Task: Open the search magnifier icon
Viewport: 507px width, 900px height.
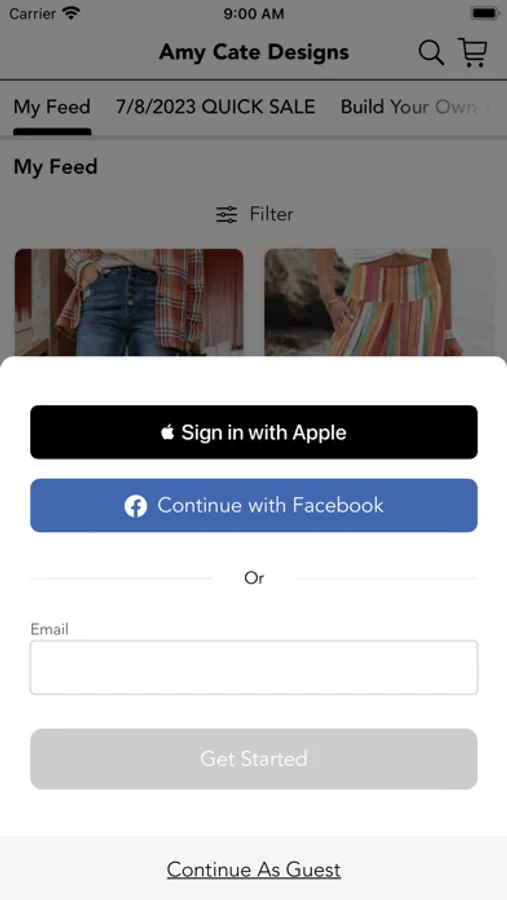Action: pyautogui.click(x=431, y=53)
